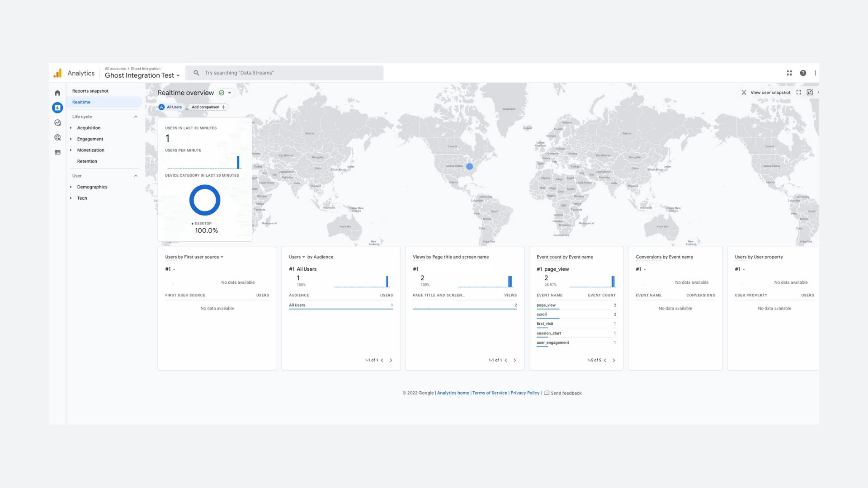This screenshot has width=868, height=488.
Task: Click the help question mark icon
Action: pos(803,73)
